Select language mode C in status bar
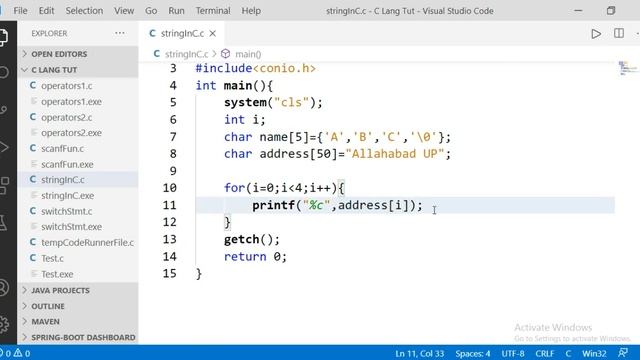Image resolution: width=640 pixels, height=360 pixels. tap(568, 353)
